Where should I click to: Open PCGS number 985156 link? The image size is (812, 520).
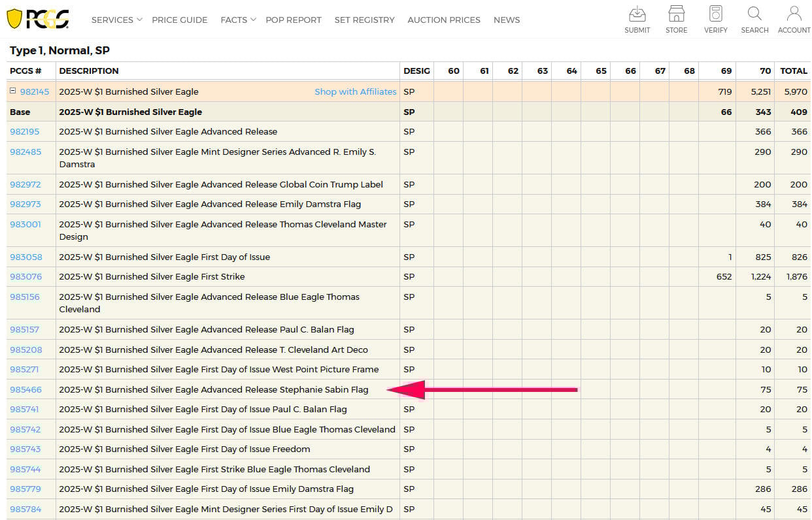point(25,297)
